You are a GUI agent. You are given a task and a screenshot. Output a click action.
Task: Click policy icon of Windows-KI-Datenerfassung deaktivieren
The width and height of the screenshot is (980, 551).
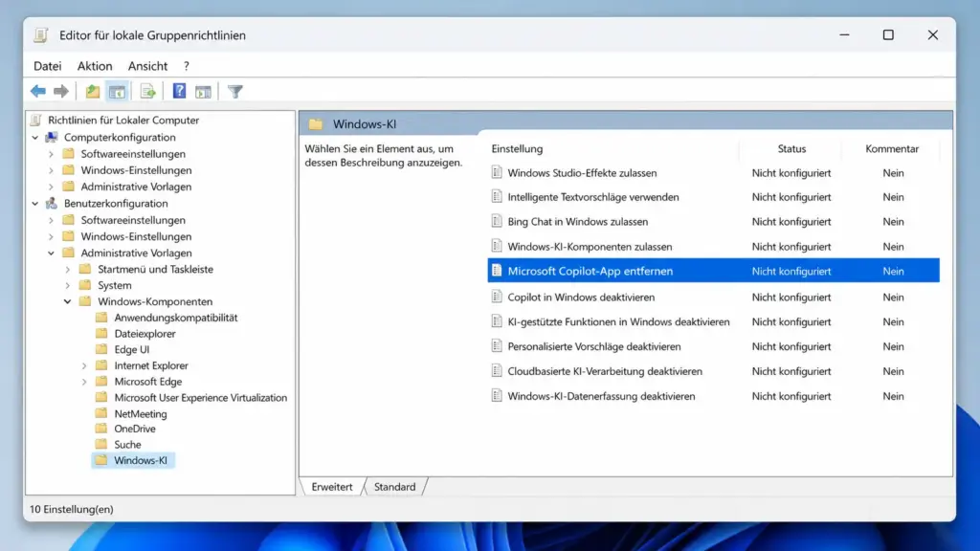click(497, 395)
